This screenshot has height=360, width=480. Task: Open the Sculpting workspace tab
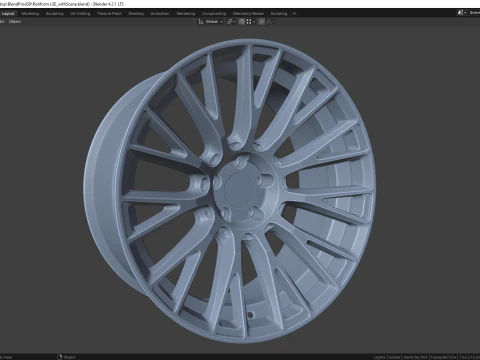(x=54, y=14)
